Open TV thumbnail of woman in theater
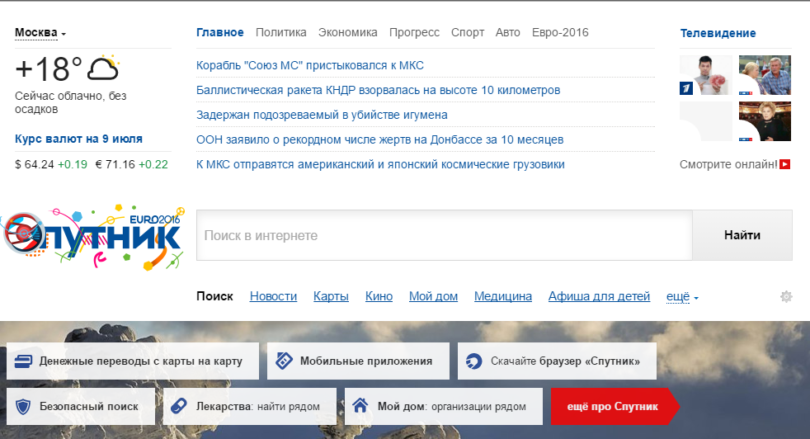The width and height of the screenshot is (810, 439). point(765,121)
